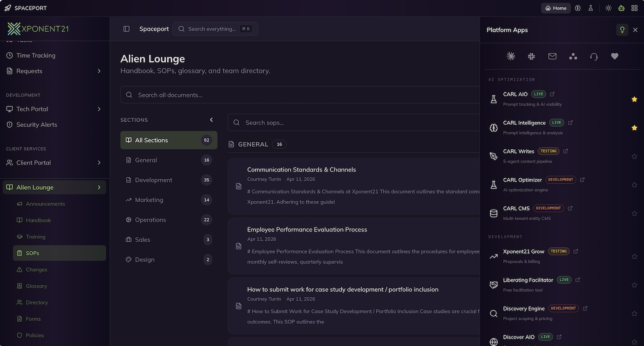
Task: Select the Marketing section
Action: point(169,200)
